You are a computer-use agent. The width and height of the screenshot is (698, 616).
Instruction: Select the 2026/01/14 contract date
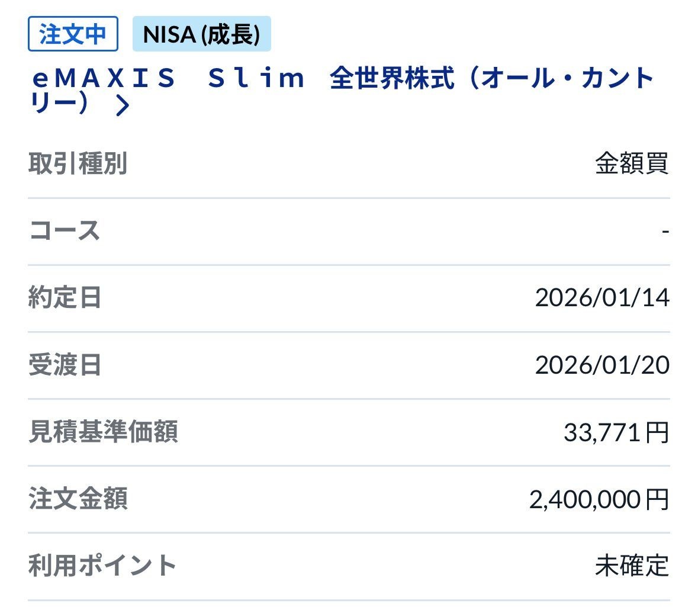601,297
